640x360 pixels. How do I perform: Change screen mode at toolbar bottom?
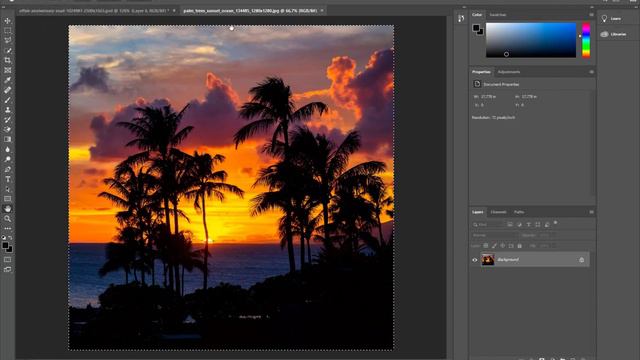(x=8, y=269)
